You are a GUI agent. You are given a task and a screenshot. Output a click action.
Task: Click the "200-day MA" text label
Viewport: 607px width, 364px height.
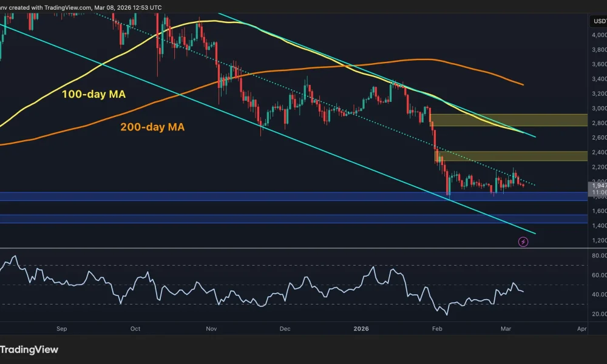[x=152, y=127]
